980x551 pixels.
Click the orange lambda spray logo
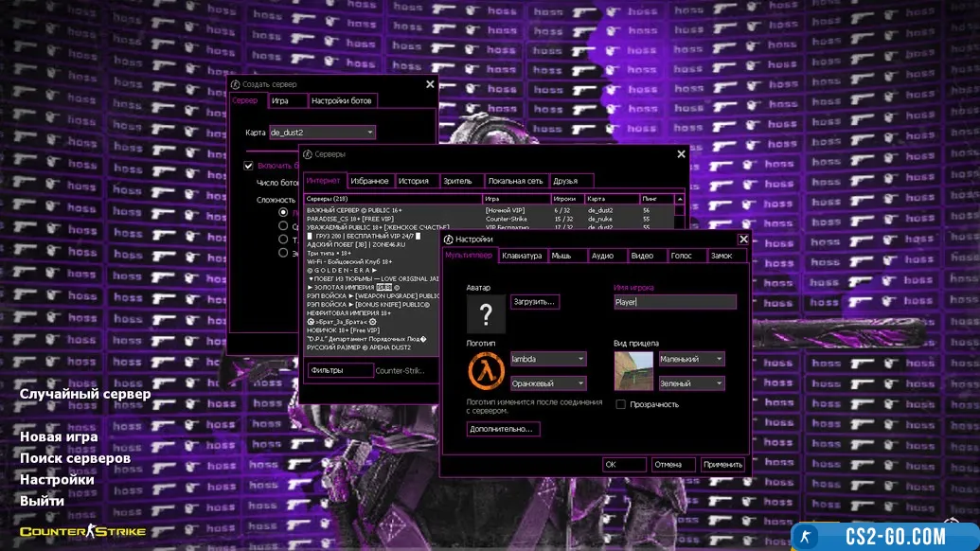(486, 370)
